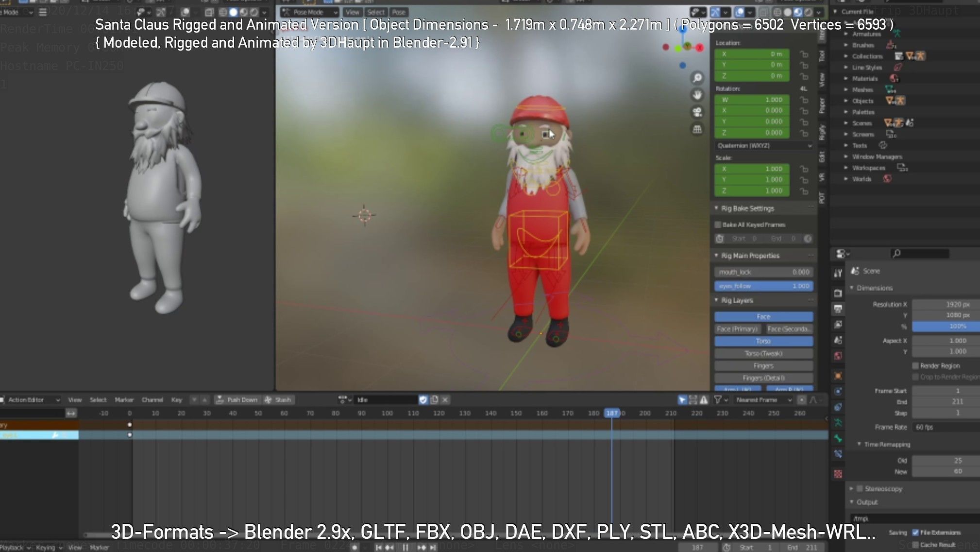This screenshot has width=980, height=552.
Task: Toggle camera view icon in viewport
Action: point(697,112)
